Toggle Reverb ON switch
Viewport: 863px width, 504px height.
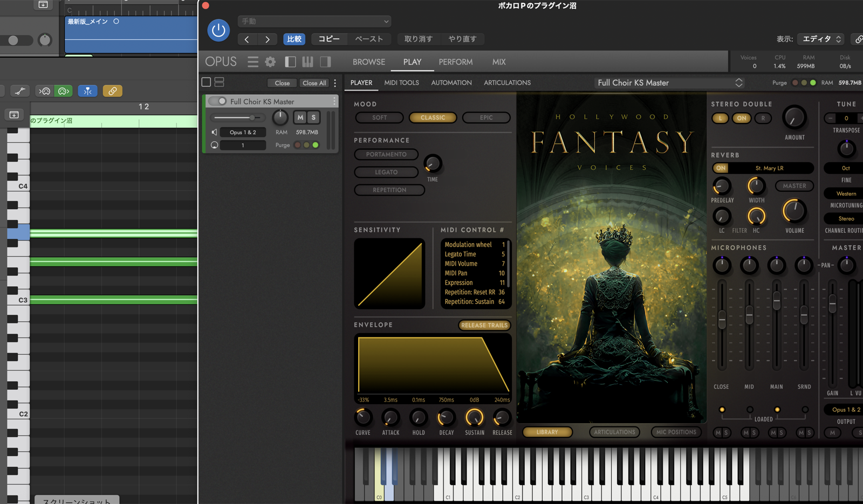click(721, 168)
